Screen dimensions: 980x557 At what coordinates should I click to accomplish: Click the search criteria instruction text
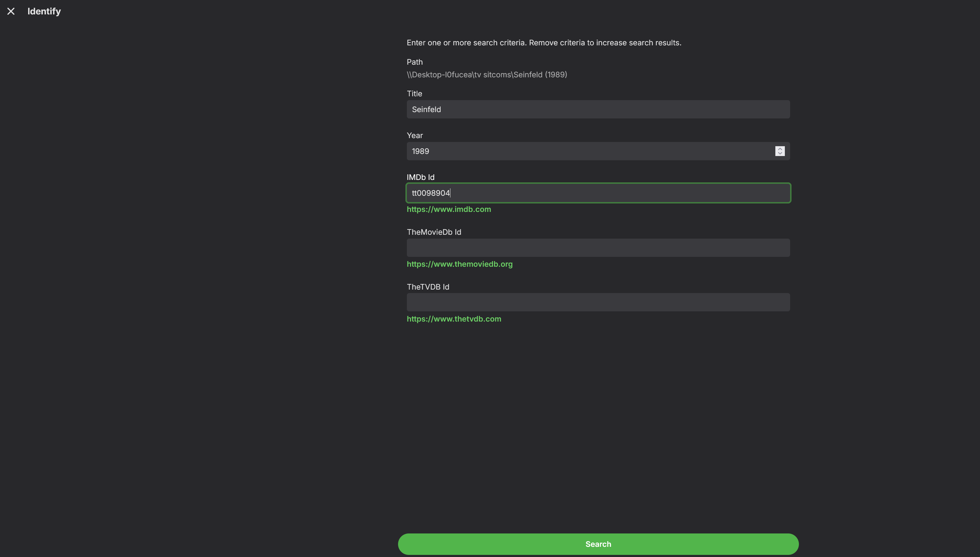coord(543,43)
